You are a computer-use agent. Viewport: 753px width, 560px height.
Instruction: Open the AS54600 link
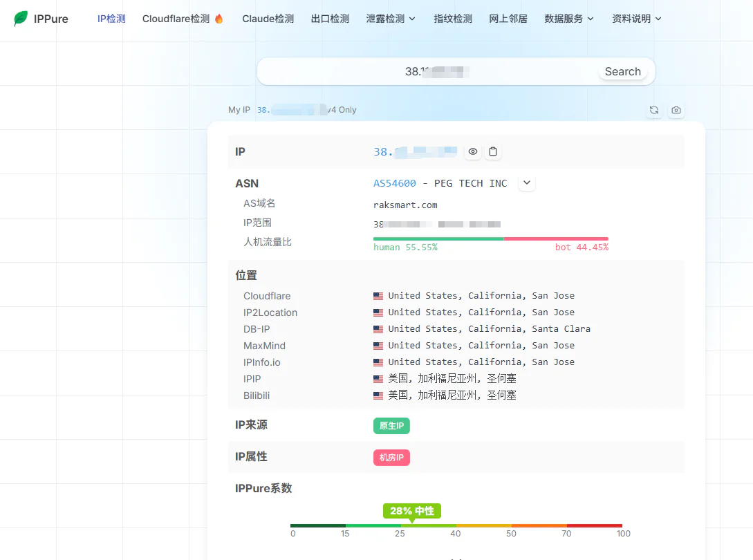(395, 183)
